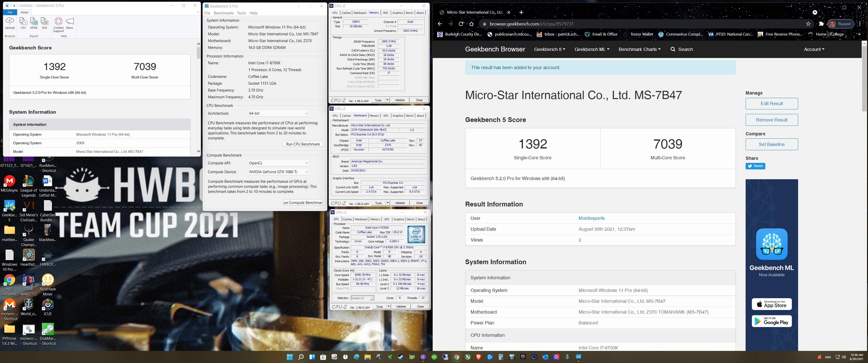
Task: Open Socket #1 selection dropdown in CPU-Z
Action: click(362, 298)
